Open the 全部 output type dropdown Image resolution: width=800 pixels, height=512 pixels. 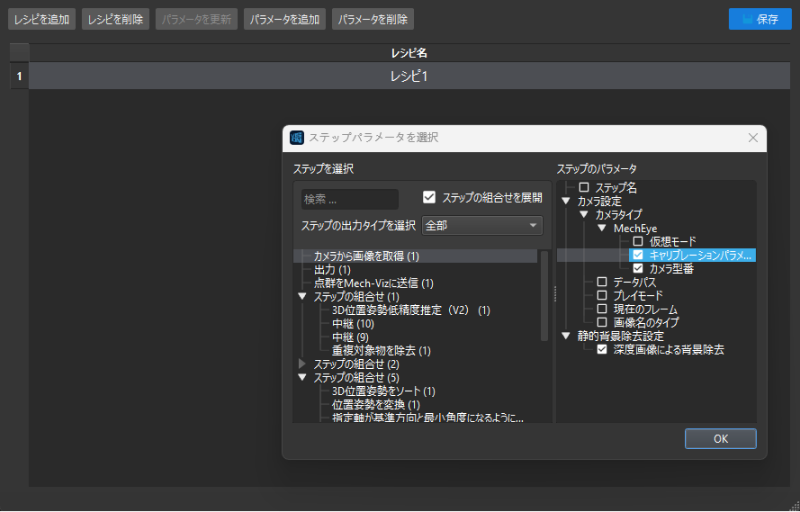[x=482, y=225]
